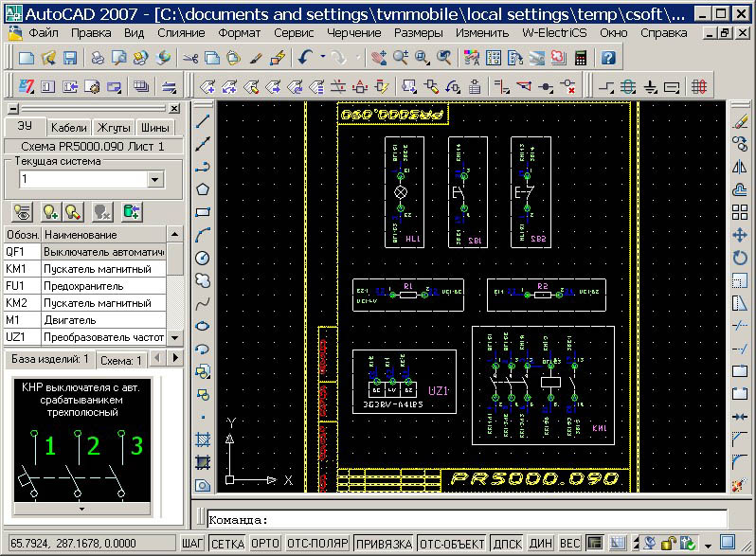Screen dimensions: 756x556
Task: Click the Array tool icon
Action: (740, 212)
